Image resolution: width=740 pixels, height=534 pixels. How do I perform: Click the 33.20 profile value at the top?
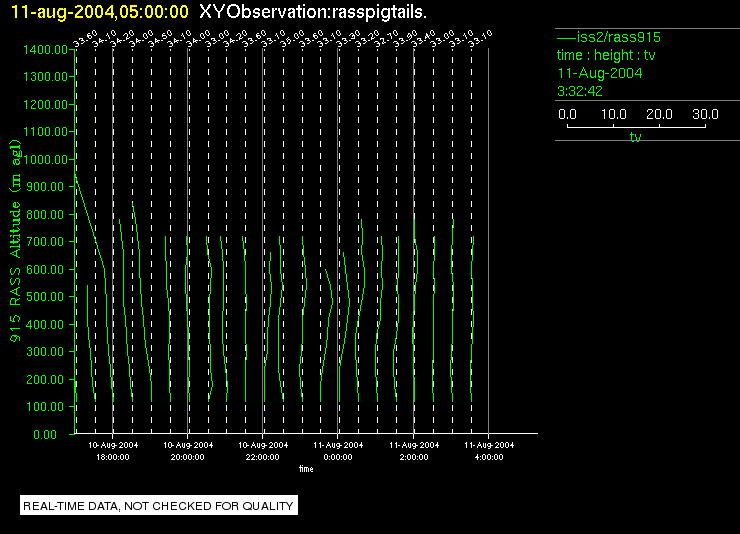[367, 39]
